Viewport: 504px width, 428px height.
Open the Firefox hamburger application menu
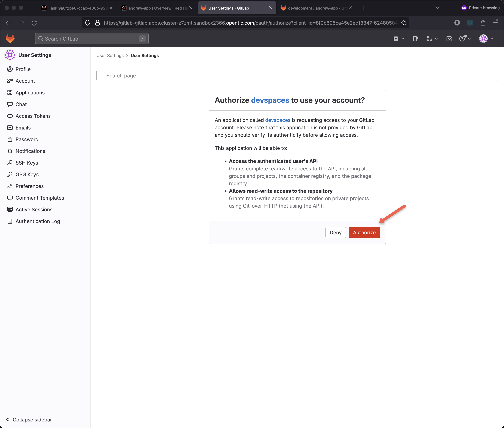point(495,23)
